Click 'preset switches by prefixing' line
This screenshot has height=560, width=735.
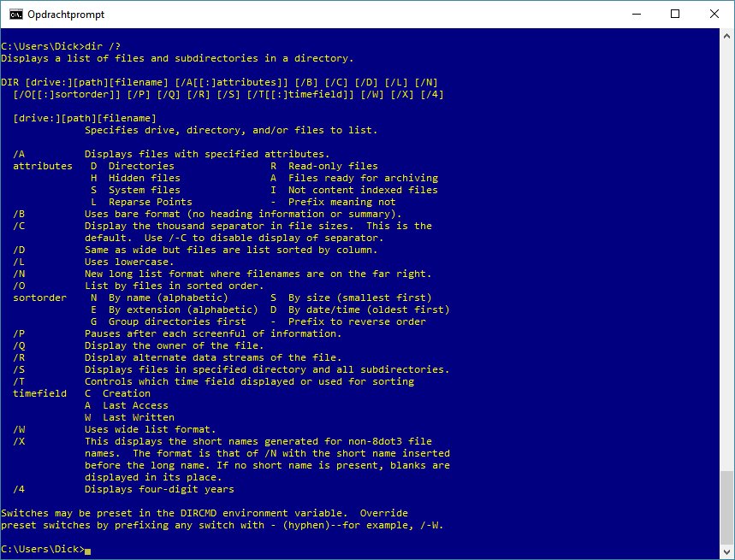tap(222, 525)
